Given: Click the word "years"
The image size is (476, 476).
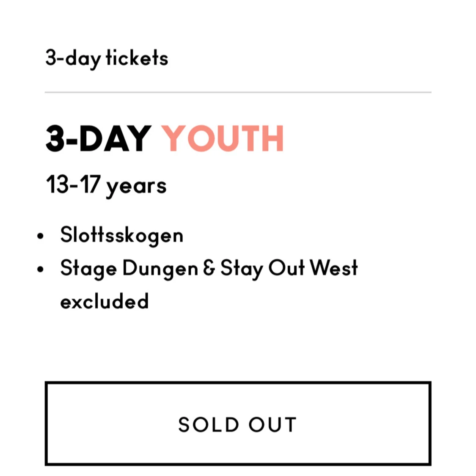Looking at the screenshot, I should click(x=136, y=186).
